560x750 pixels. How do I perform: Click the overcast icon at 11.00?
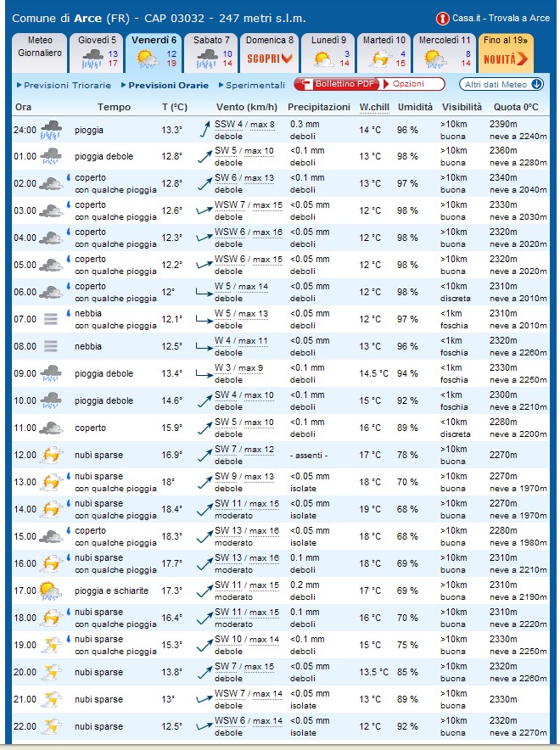51,428
